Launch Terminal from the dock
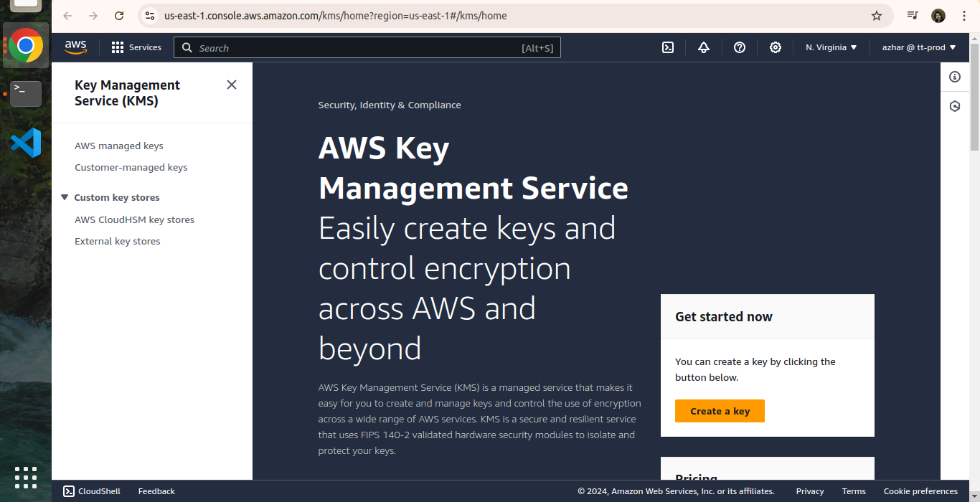This screenshot has width=980, height=502. click(26, 93)
